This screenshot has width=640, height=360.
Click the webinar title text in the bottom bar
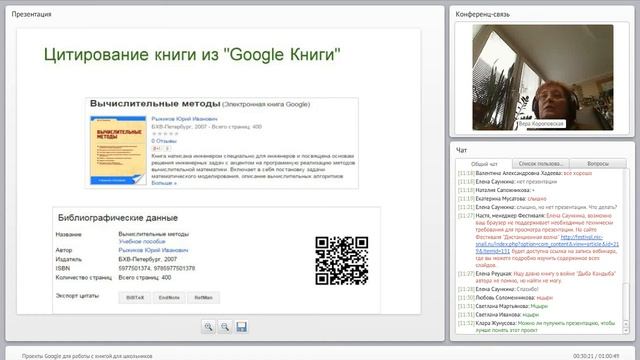pos(87,356)
